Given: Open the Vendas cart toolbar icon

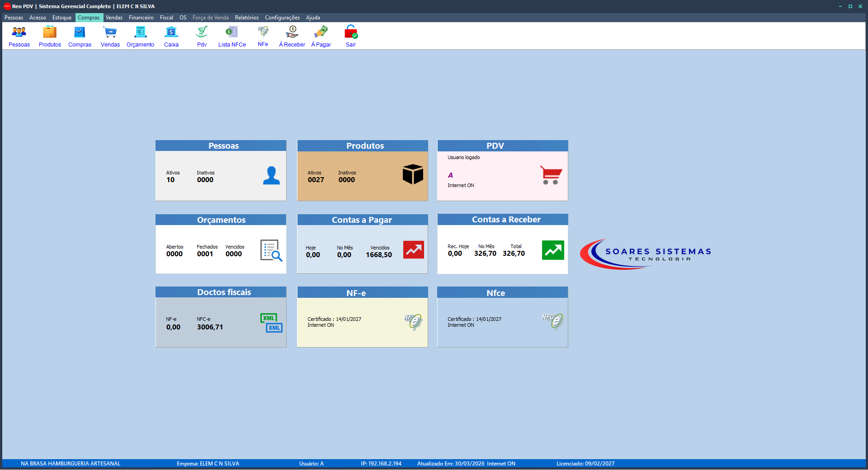Looking at the screenshot, I should [110, 36].
